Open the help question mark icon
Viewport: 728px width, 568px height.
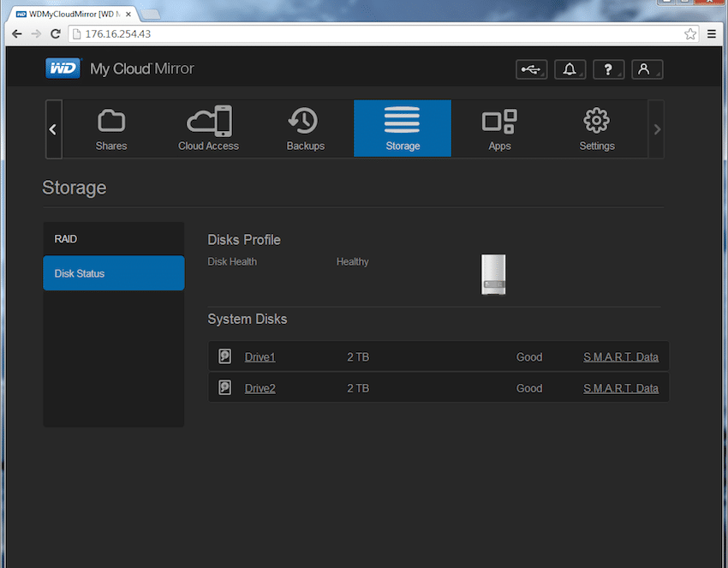[x=609, y=69]
